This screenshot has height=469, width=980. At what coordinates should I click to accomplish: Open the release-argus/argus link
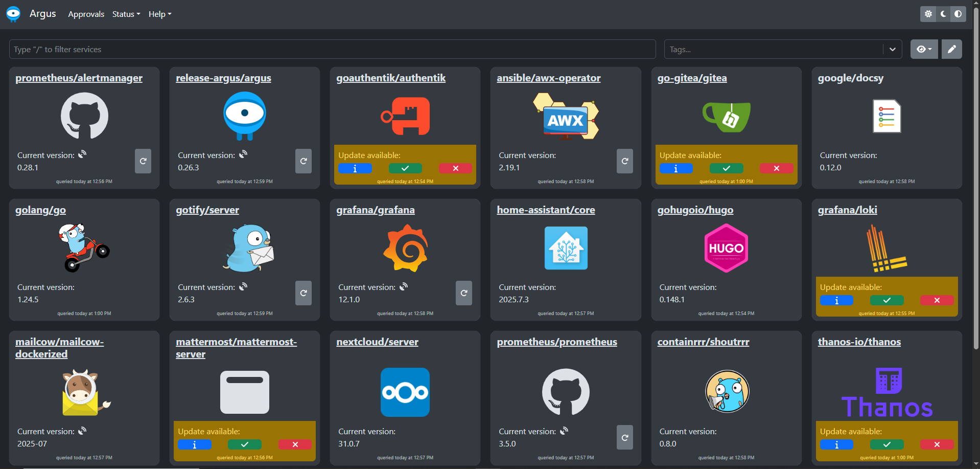(x=223, y=78)
